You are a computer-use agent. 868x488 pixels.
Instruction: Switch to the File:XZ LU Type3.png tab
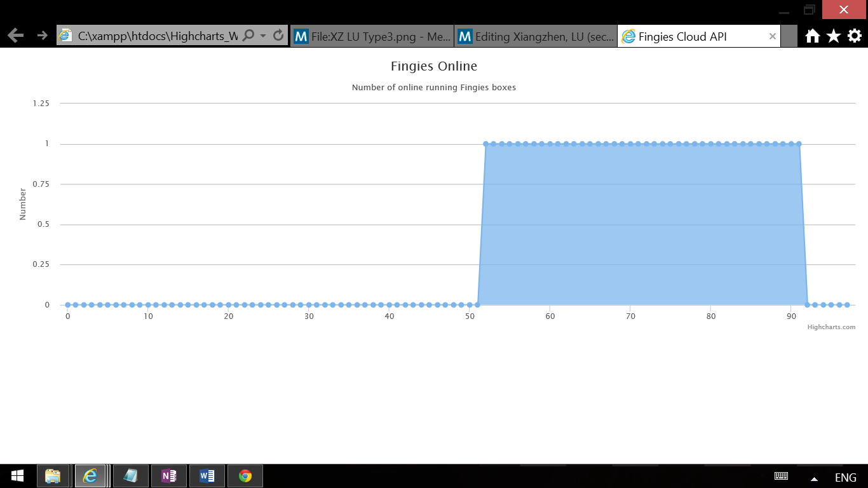pos(372,36)
